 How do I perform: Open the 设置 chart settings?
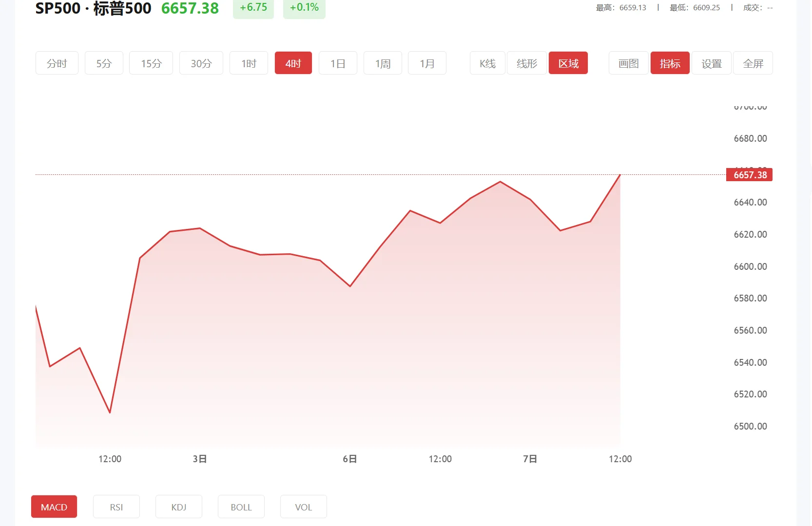[711, 63]
